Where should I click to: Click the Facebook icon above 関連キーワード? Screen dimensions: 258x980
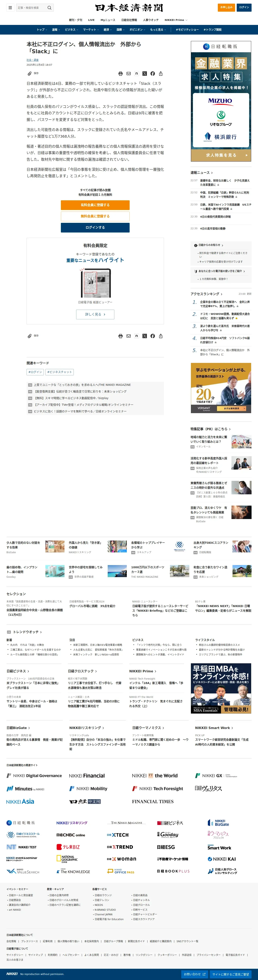(x=153, y=336)
